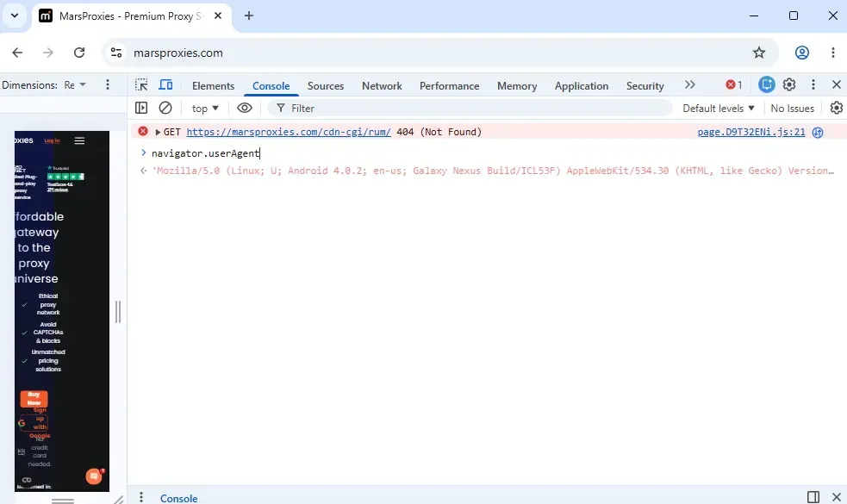Expand the GET error message triangle

click(x=158, y=133)
